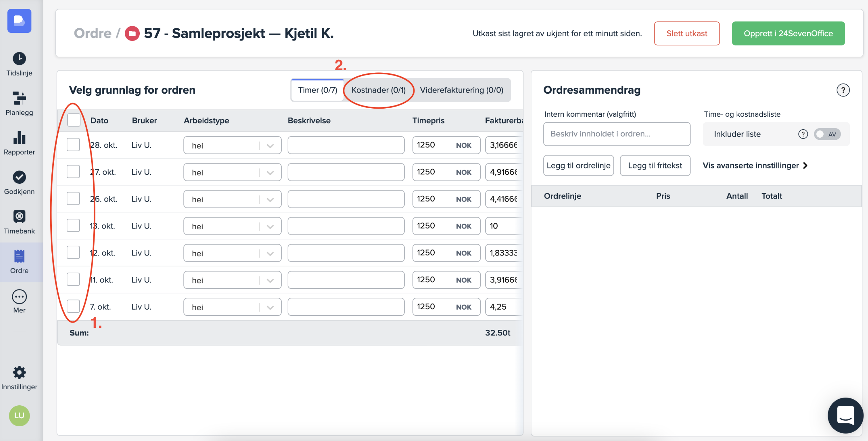Open the chat support bubble

click(845, 415)
